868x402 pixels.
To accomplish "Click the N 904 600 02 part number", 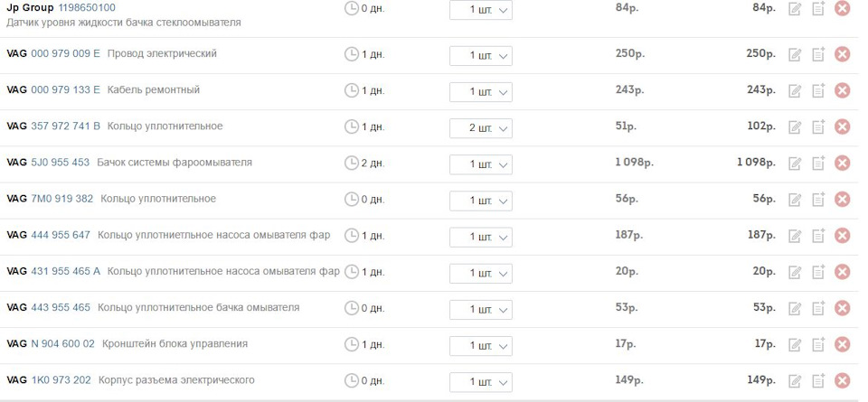I will pyautogui.click(x=62, y=343).
